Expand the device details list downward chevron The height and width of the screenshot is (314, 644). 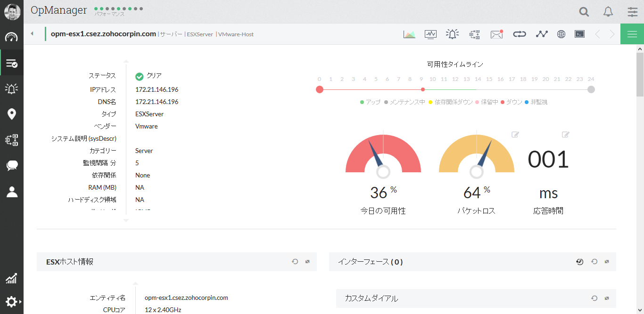(126, 219)
